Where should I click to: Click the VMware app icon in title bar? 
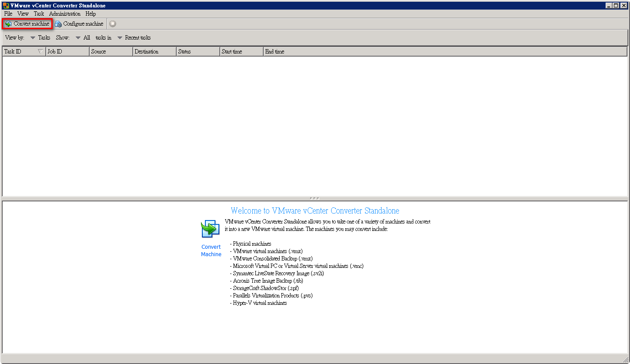click(x=6, y=6)
